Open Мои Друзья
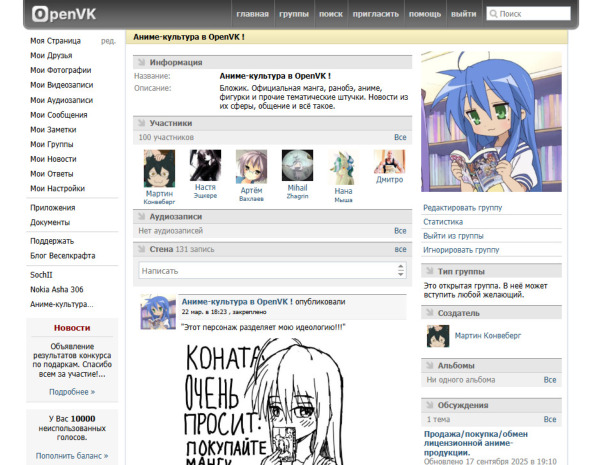This screenshot has height=465, width=604. point(51,55)
